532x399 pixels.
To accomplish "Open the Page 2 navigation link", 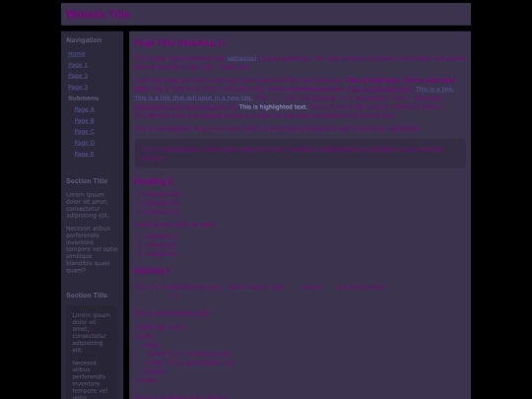I will [x=78, y=76].
